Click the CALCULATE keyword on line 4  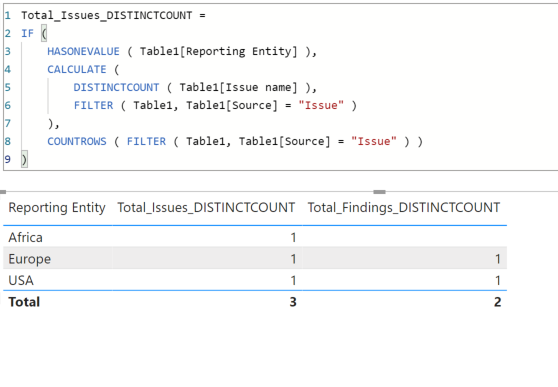tap(77, 69)
